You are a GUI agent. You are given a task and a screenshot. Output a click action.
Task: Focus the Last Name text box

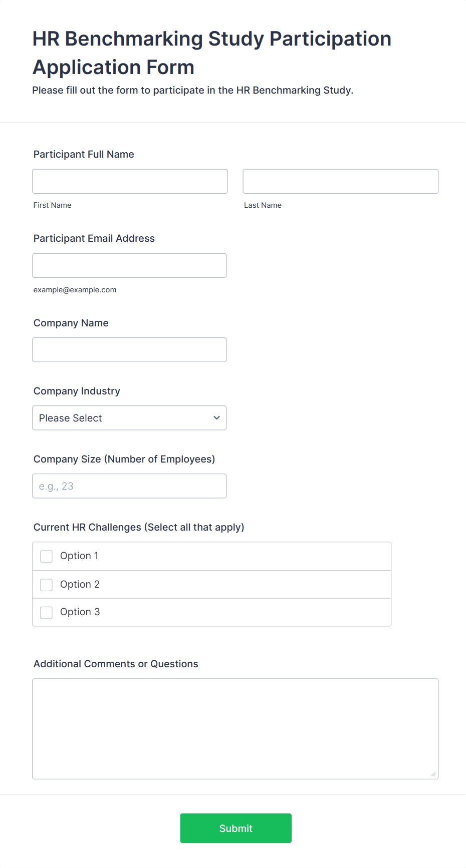[x=340, y=181]
